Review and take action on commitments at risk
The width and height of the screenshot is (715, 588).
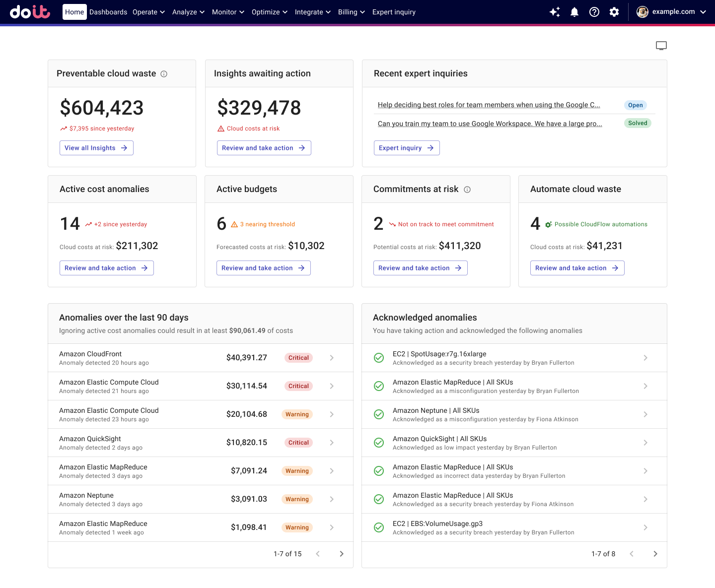pyautogui.click(x=420, y=268)
